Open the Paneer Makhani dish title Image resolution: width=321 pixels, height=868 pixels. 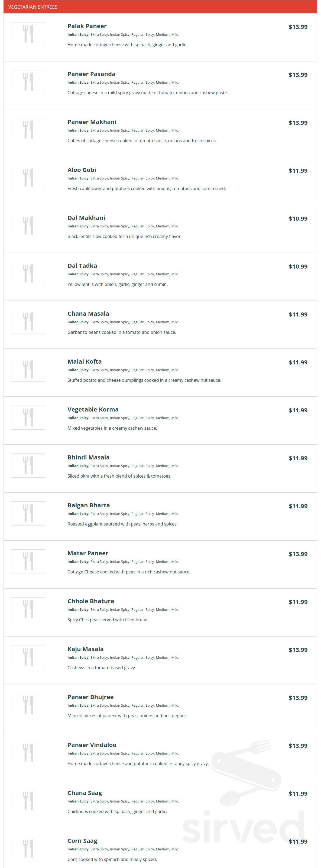(92, 122)
